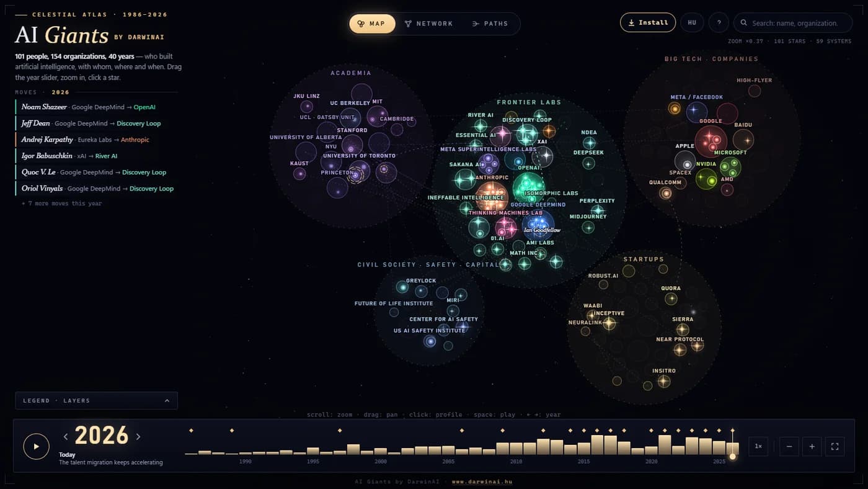
Task: Switch to the NETWORK view tab
Action: pos(428,24)
